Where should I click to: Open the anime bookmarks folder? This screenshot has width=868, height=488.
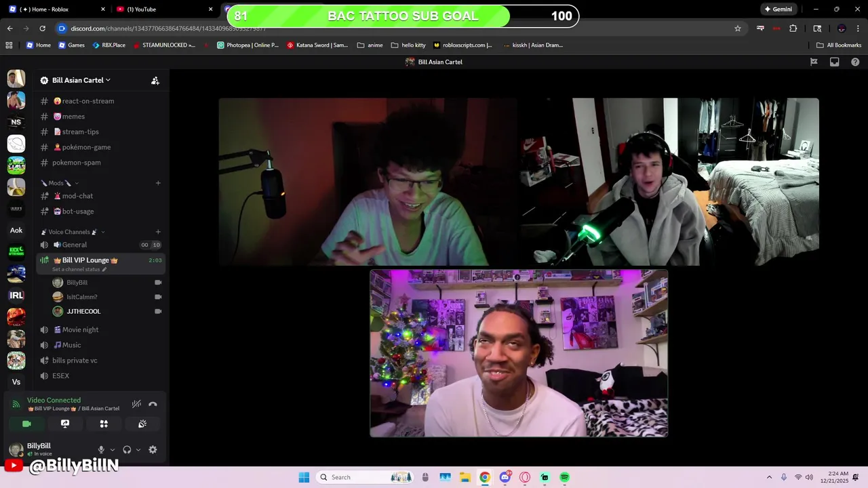coord(370,45)
